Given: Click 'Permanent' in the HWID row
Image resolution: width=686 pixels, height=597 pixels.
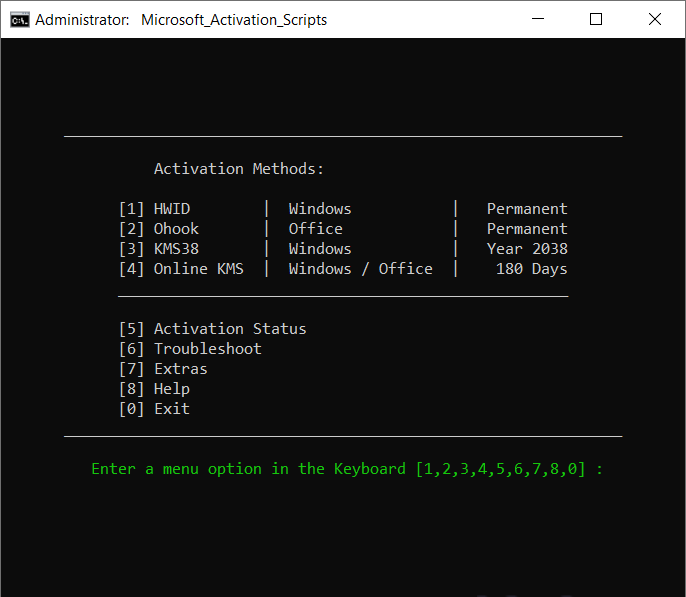Looking at the screenshot, I should [x=527, y=209].
